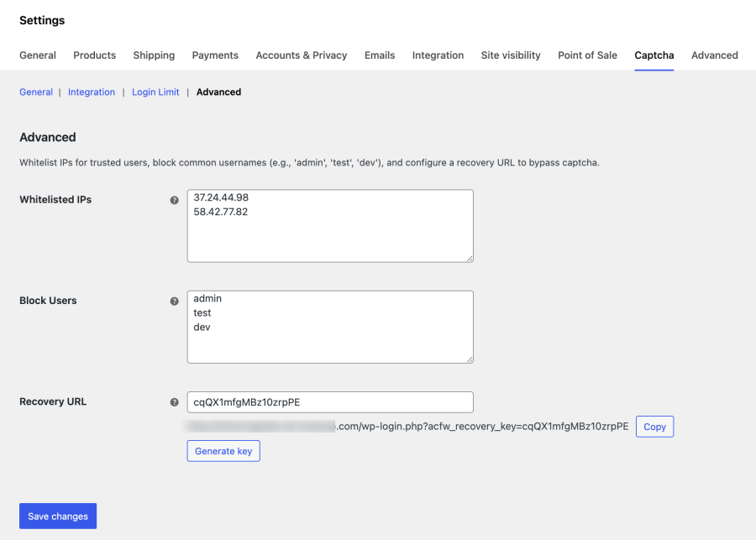Image resolution: width=756 pixels, height=540 pixels.
Task: Go to Accounts & Privacy tab
Action: pos(302,55)
